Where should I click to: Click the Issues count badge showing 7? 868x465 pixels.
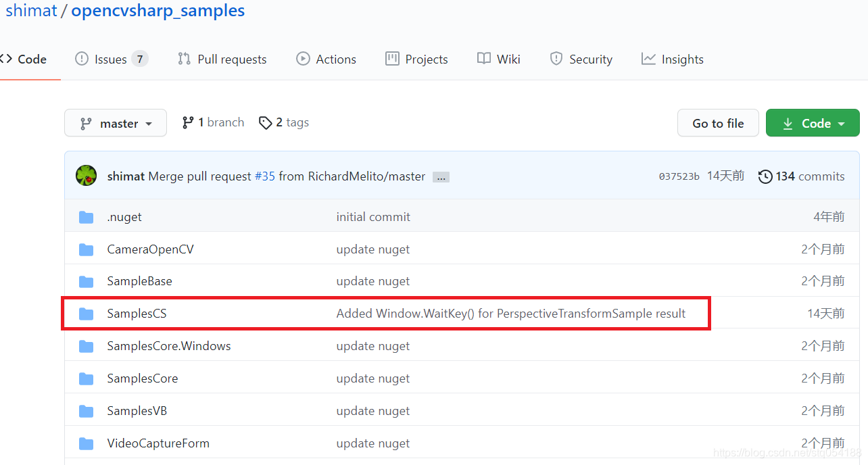[140, 59]
